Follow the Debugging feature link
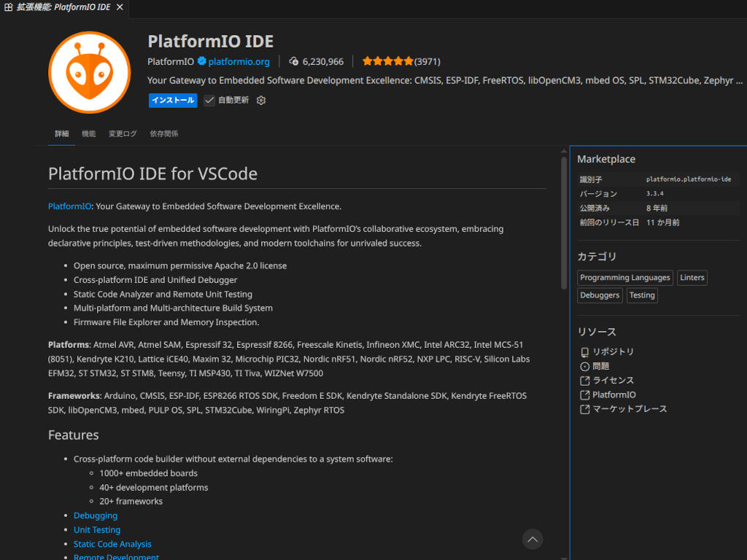The height and width of the screenshot is (560, 747). click(x=96, y=516)
